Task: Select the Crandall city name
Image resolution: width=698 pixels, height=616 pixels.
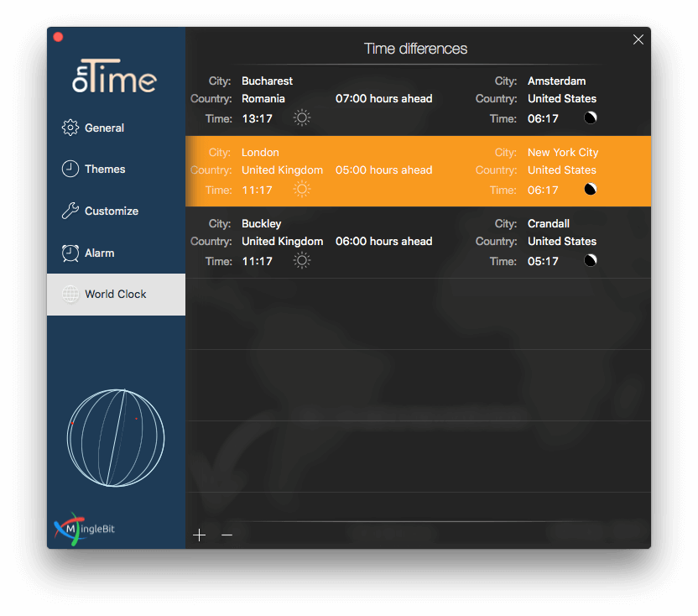Action: [549, 223]
